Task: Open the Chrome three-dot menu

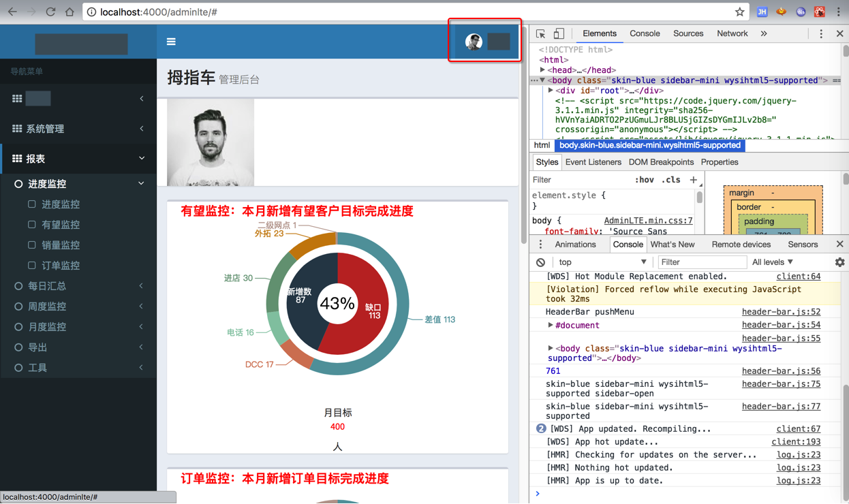Action: click(839, 12)
